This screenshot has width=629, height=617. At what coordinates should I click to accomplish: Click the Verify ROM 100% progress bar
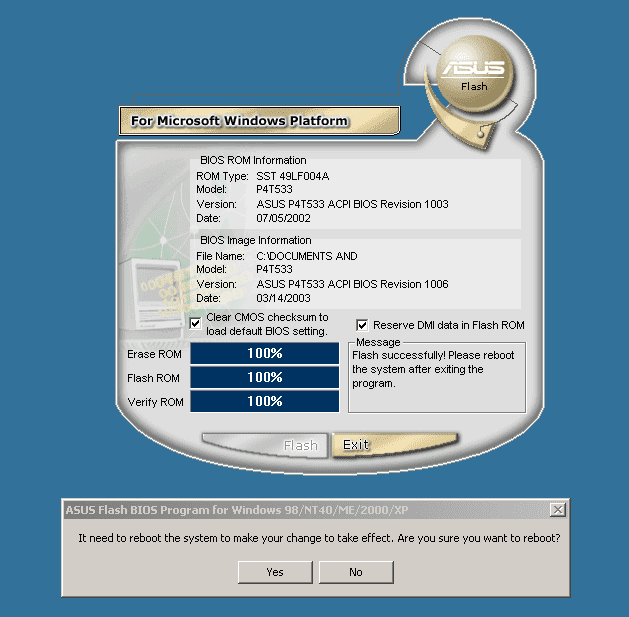point(265,401)
